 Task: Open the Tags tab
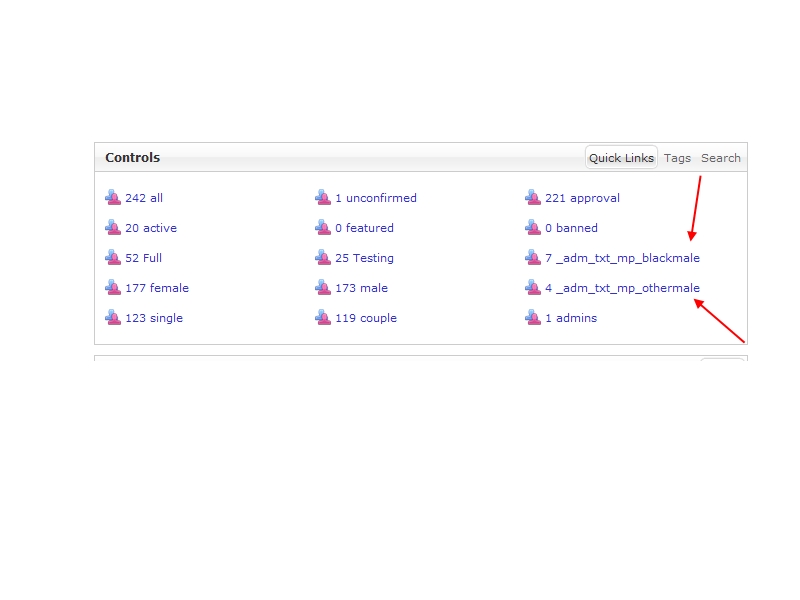pos(677,158)
